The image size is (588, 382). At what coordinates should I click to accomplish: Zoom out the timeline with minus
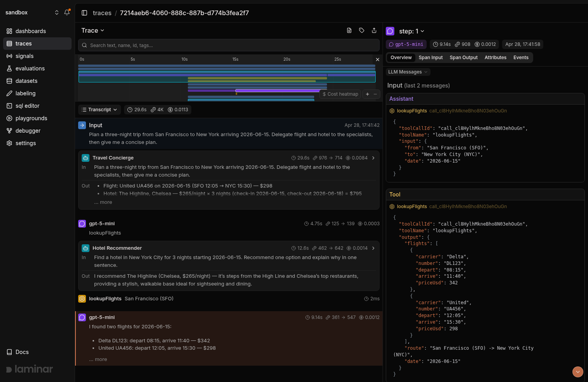(x=375, y=94)
